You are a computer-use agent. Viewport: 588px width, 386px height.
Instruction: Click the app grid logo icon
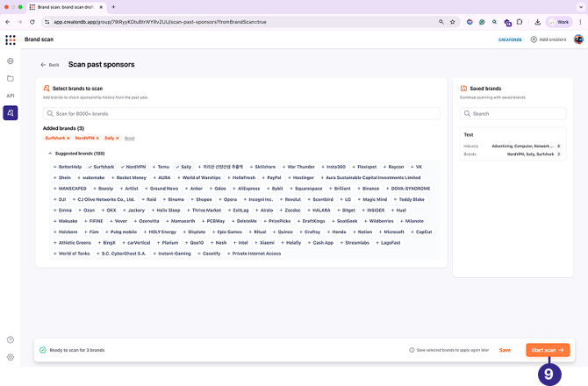tap(11, 39)
